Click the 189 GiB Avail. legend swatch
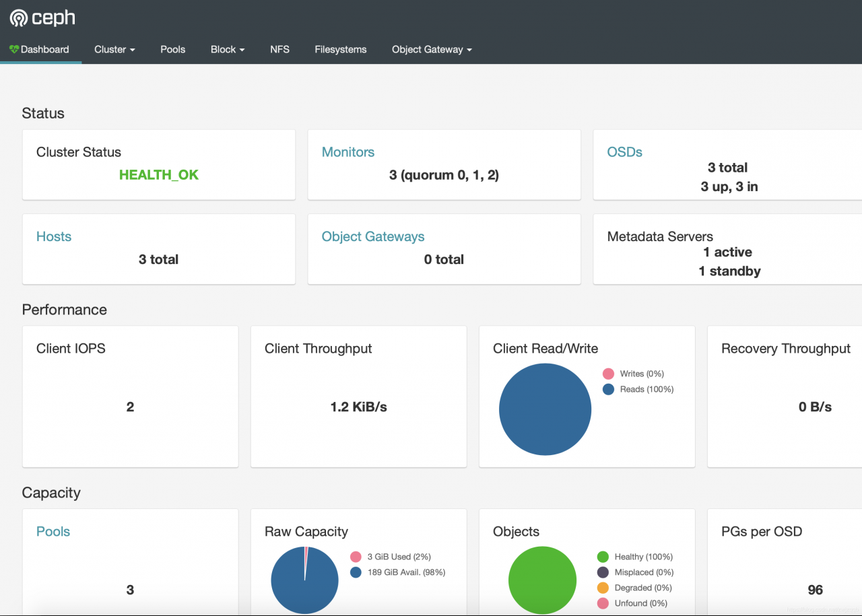Viewport: 862px width, 616px height. 356,572
